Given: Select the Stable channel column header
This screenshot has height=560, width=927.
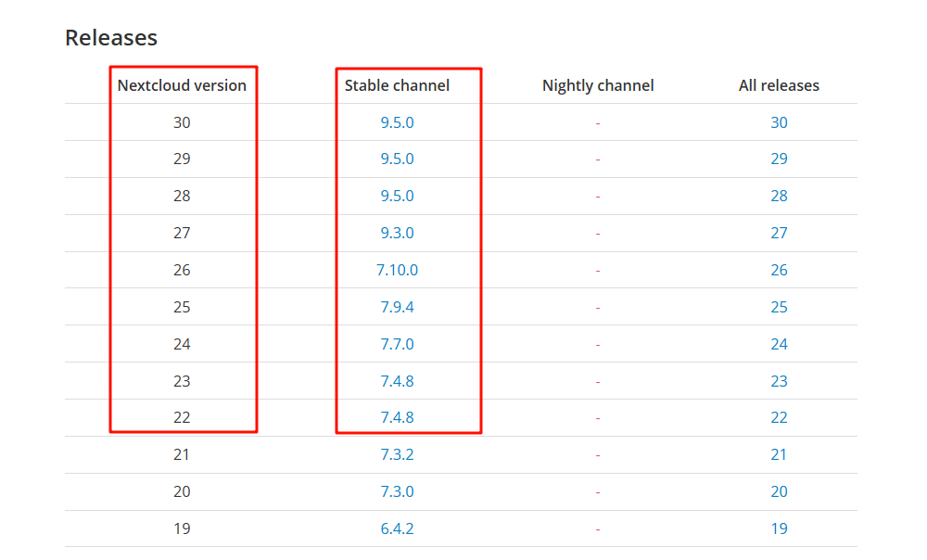Looking at the screenshot, I should point(397,85).
